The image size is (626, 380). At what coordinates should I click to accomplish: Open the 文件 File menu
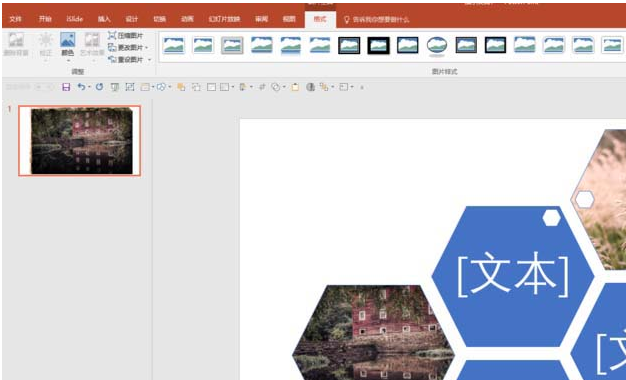coord(16,19)
